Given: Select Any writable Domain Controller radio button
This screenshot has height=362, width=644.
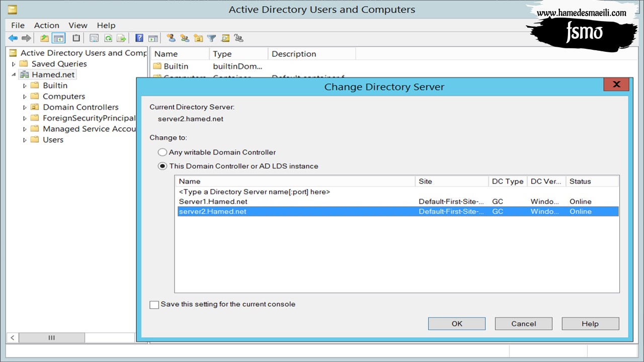Looking at the screenshot, I should pos(162,152).
